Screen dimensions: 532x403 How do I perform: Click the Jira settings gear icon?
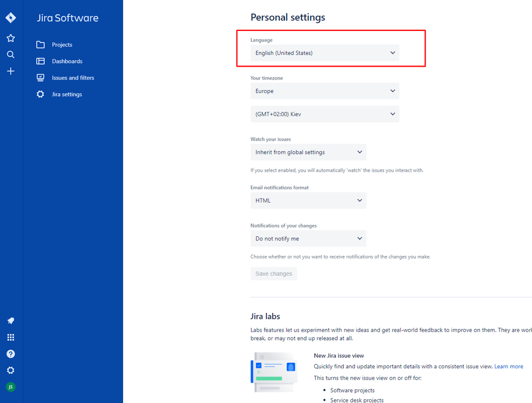click(40, 94)
